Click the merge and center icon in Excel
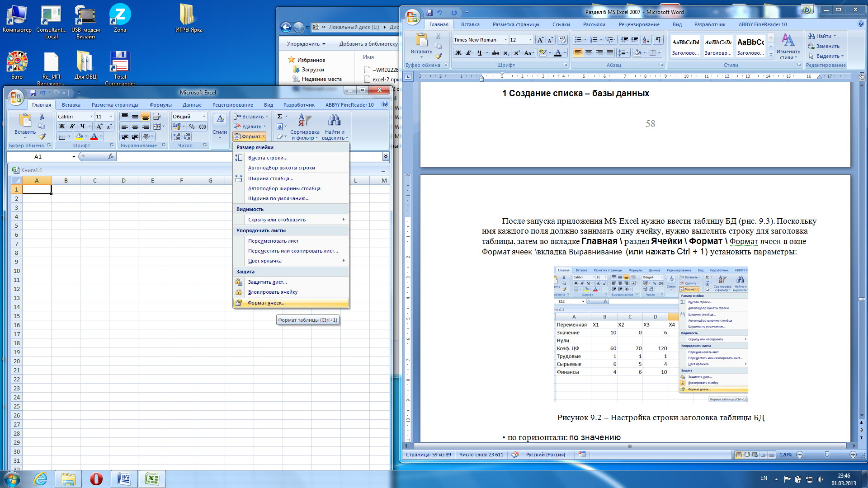The image size is (868, 488). [x=156, y=127]
